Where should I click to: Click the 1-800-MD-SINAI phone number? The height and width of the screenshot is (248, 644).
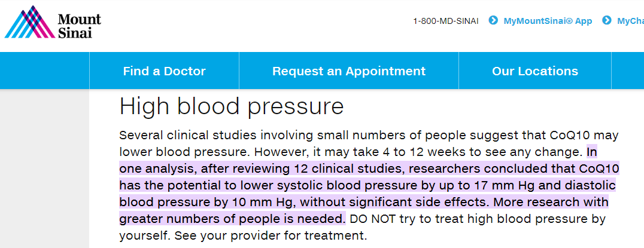(446, 21)
